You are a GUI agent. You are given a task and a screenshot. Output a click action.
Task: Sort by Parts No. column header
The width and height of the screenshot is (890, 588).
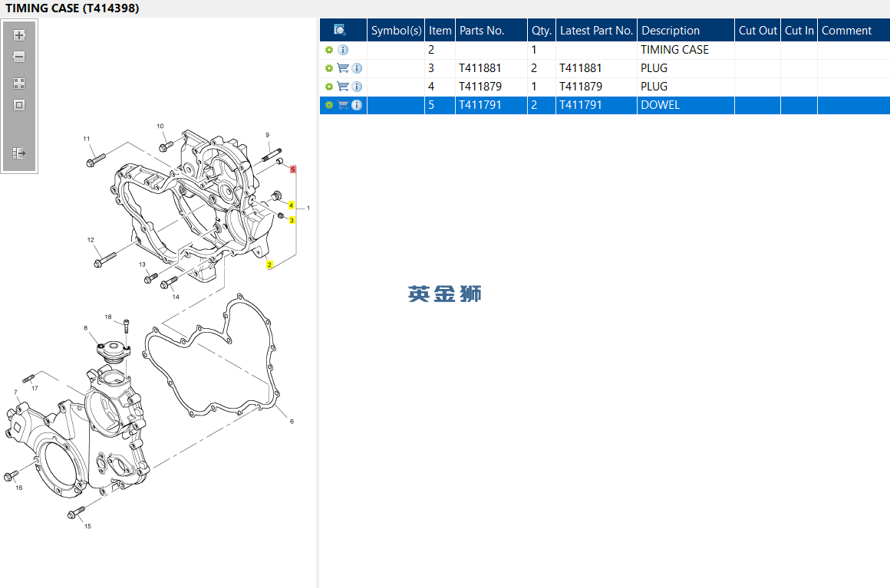point(492,30)
